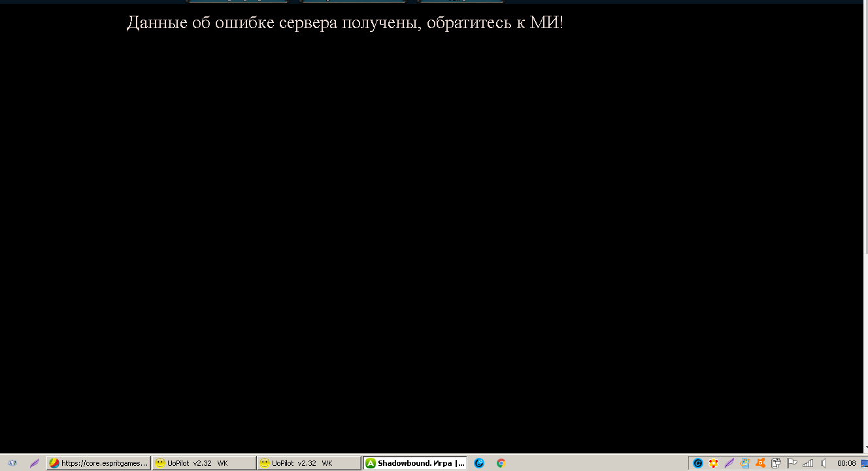This screenshot has width=868, height=471.
Task: Switch to the second UoPilot v2.32 window
Action: pos(309,463)
